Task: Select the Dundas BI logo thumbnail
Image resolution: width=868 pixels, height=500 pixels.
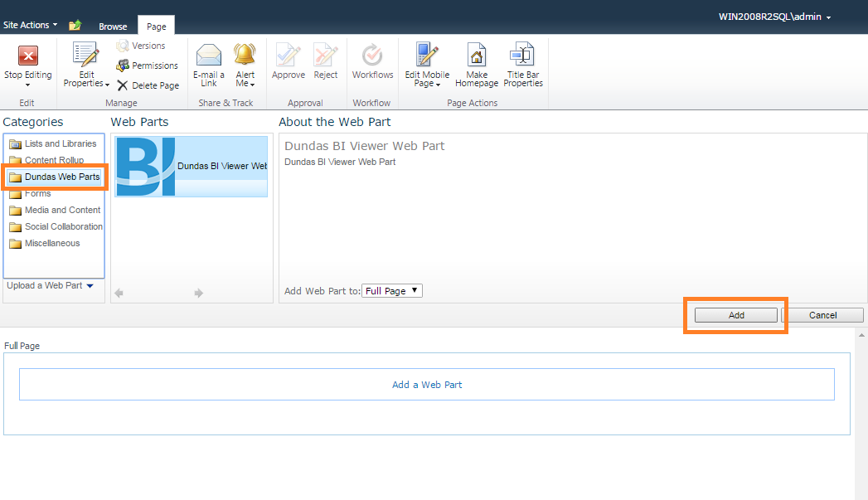Action: 146,167
